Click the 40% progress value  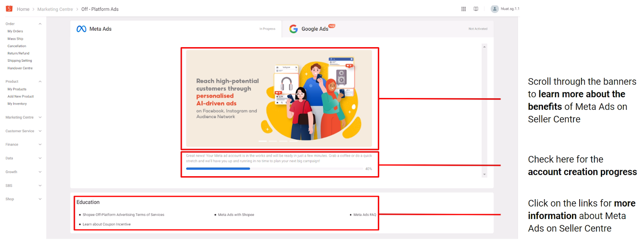[369, 169]
